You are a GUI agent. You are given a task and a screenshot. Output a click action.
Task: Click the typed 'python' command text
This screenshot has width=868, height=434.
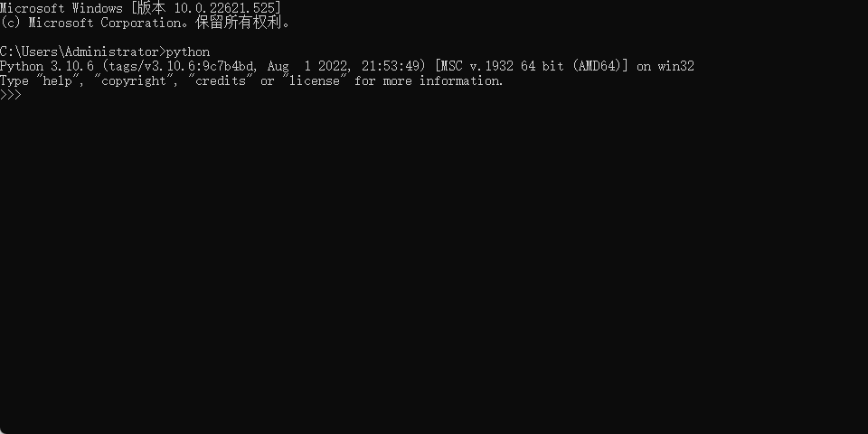click(188, 52)
